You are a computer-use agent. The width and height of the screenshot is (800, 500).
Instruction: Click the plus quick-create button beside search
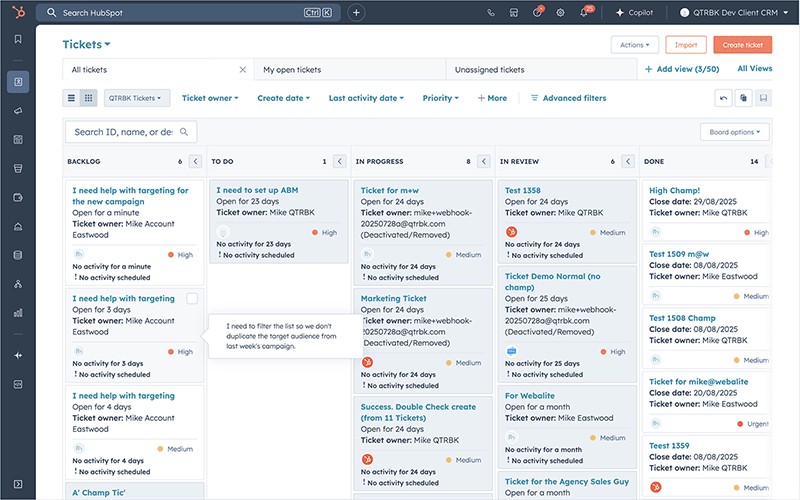356,13
